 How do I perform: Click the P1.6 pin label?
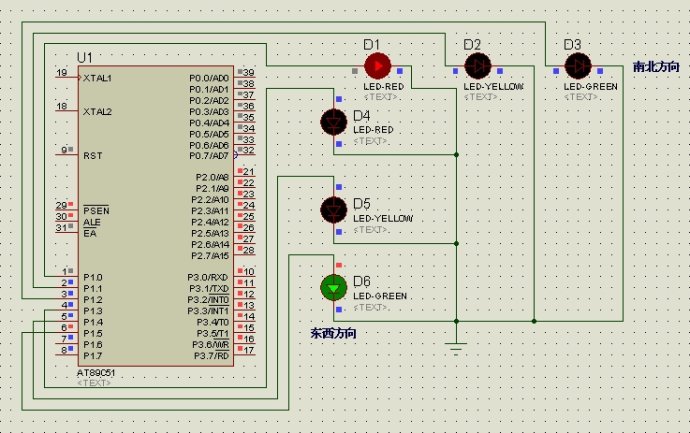coord(93,345)
